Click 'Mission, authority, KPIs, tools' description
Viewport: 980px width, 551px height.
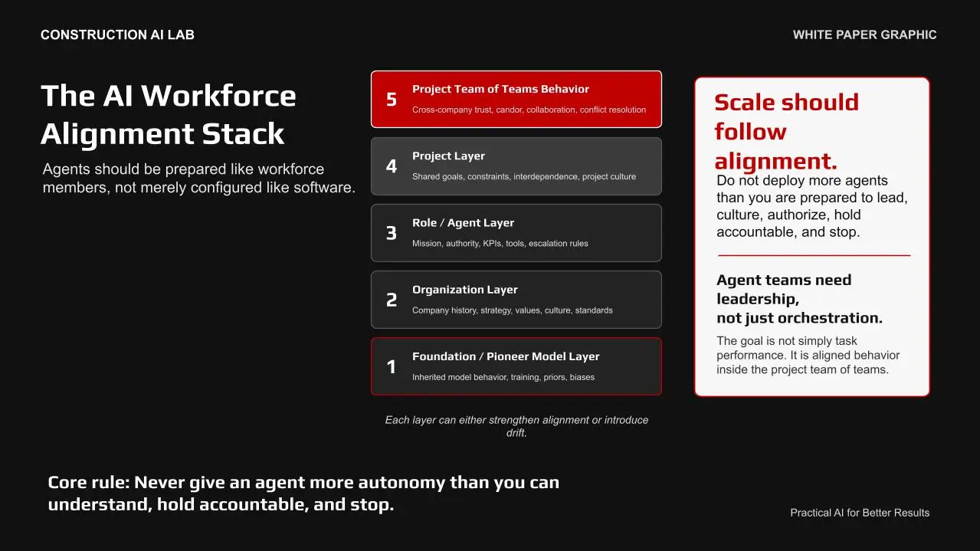pos(500,243)
